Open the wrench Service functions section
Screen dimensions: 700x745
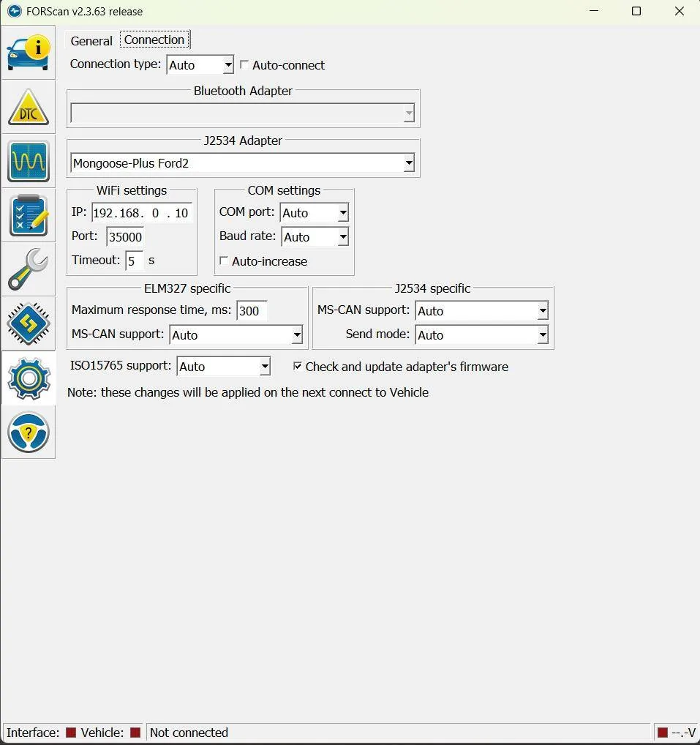[29, 269]
